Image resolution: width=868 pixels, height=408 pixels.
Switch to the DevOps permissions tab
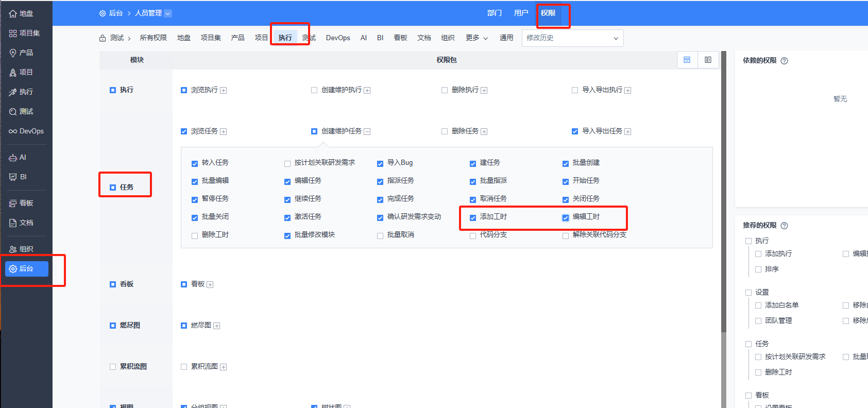pyautogui.click(x=338, y=38)
